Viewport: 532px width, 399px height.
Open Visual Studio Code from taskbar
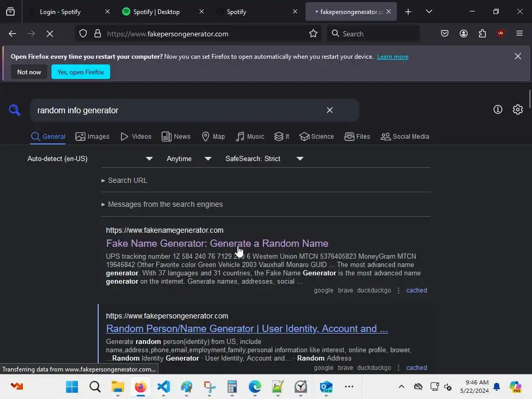coord(164,387)
